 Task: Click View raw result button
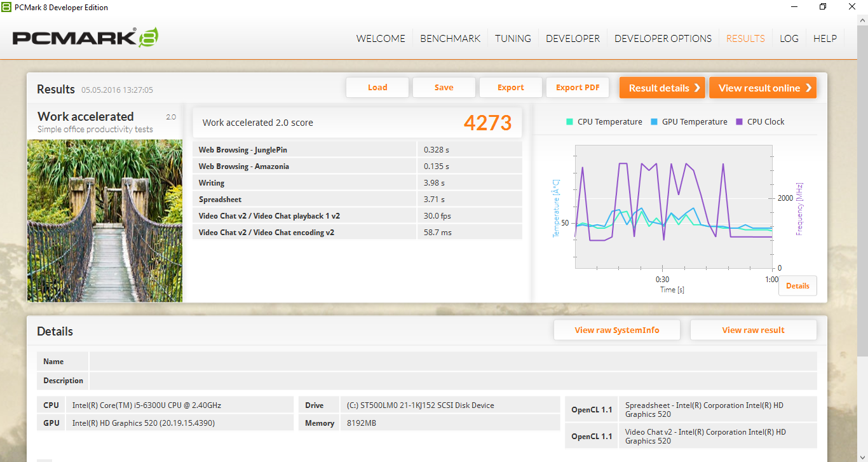tap(753, 330)
